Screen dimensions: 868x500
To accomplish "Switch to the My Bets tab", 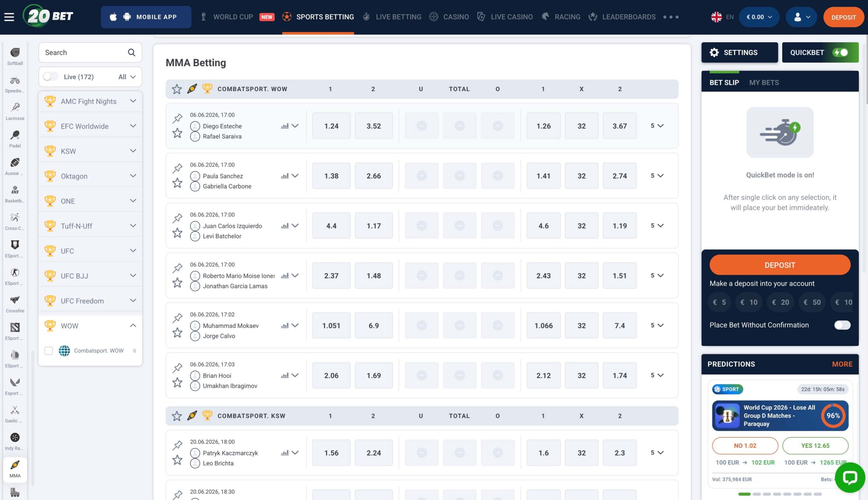I will 764,82.
